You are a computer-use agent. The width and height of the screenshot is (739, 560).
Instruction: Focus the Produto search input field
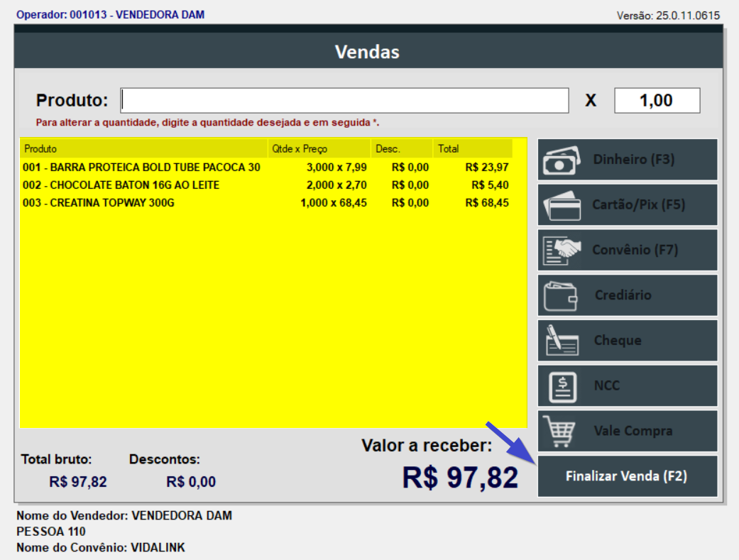(x=344, y=101)
